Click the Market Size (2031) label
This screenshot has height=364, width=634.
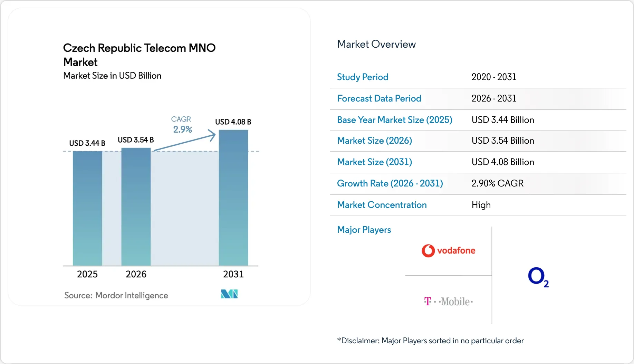coord(375,162)
